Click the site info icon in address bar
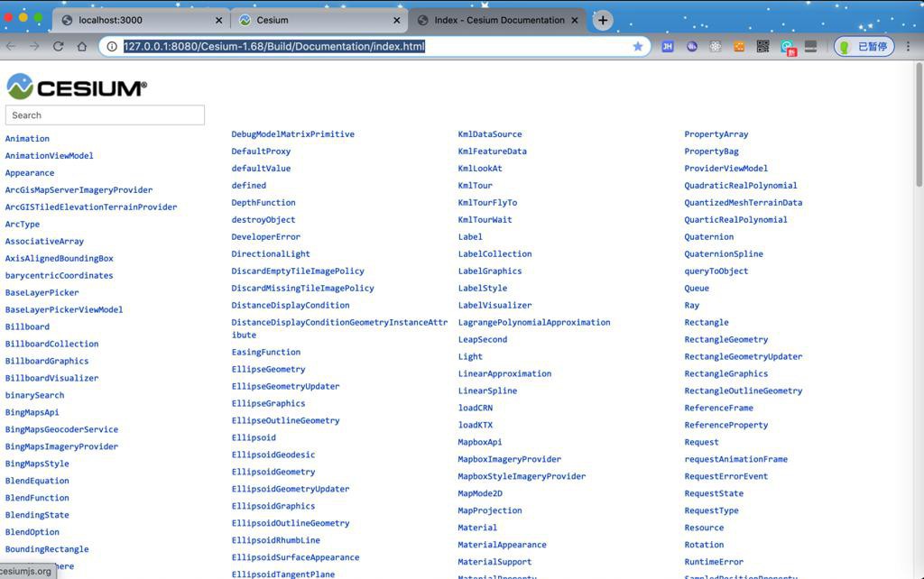 click(x=112, y=47)
